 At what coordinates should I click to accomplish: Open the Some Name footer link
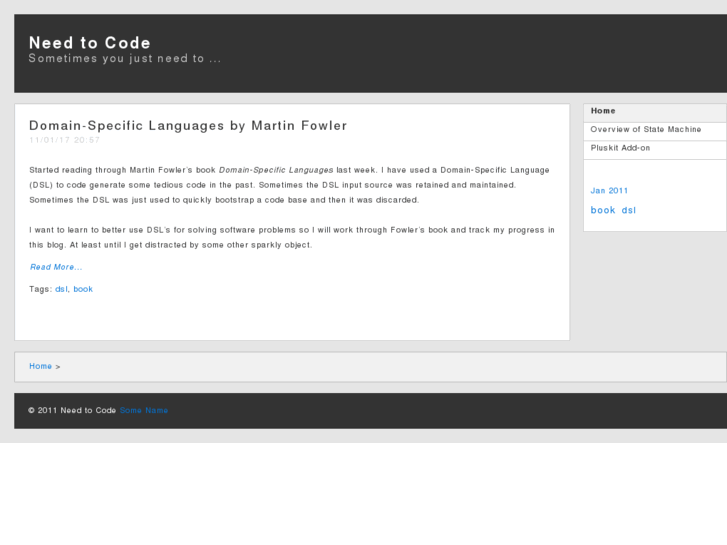pyautogui.click(x=144, y=410)
